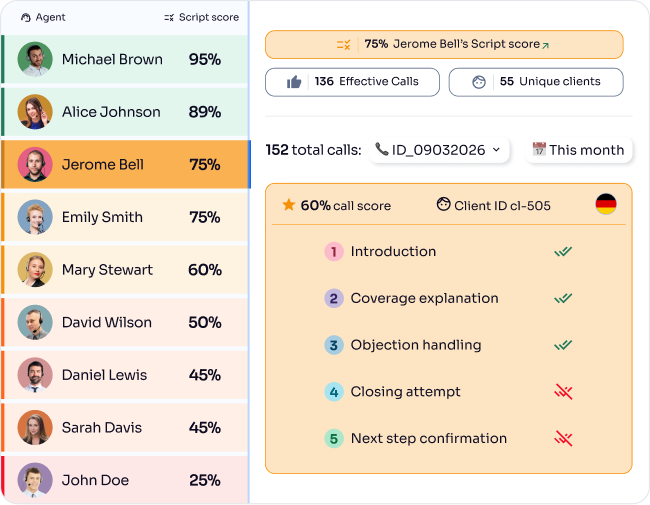Click the Unique clients face icon
Image resolution: width=650 pixels, height=505 pixels.
tap(479, 82)
